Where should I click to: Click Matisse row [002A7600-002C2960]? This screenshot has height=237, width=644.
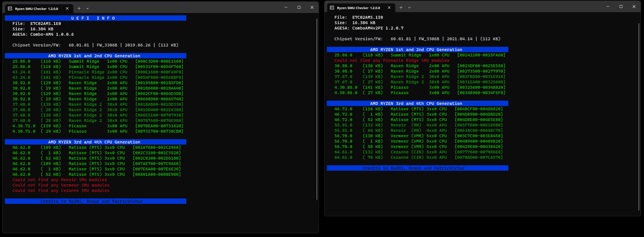(97, 147)
